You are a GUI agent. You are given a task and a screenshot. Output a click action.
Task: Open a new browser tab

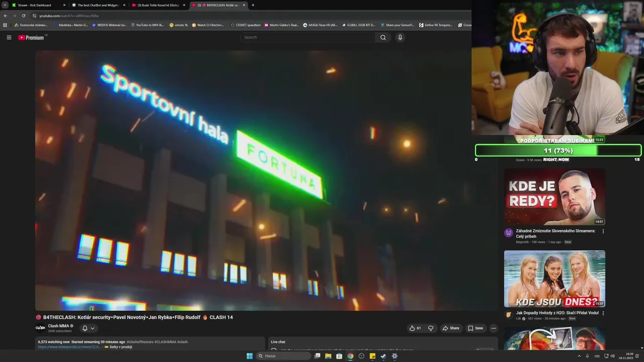pyautogui.click(x=253, y=5)
